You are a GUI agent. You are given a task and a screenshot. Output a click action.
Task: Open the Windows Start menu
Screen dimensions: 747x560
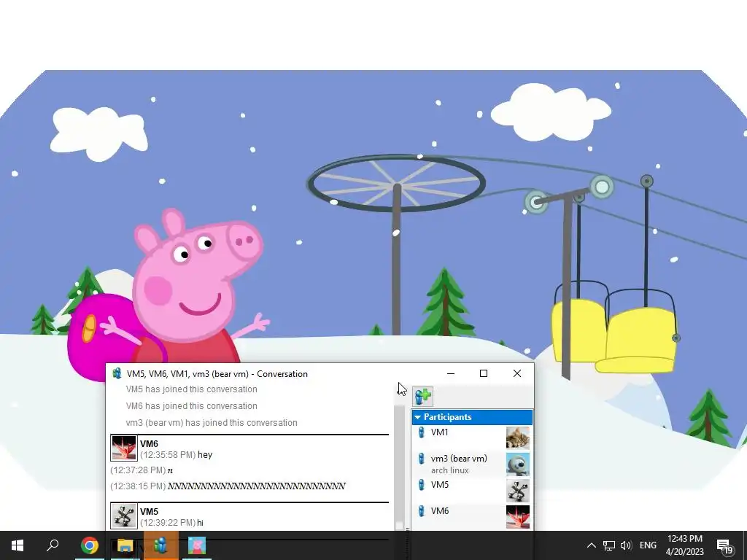pyautogui.click(x=18, y=545)
